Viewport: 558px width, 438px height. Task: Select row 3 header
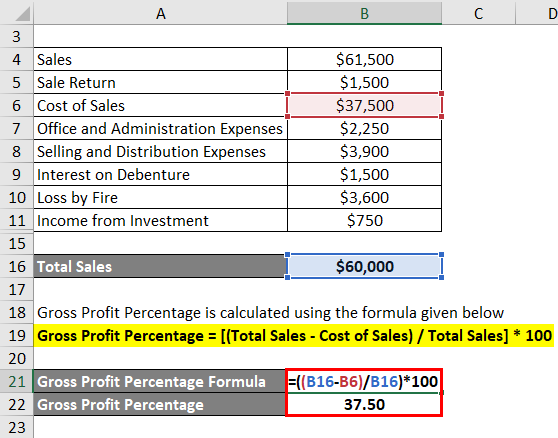pyautogui.click(x=16, y=37)
